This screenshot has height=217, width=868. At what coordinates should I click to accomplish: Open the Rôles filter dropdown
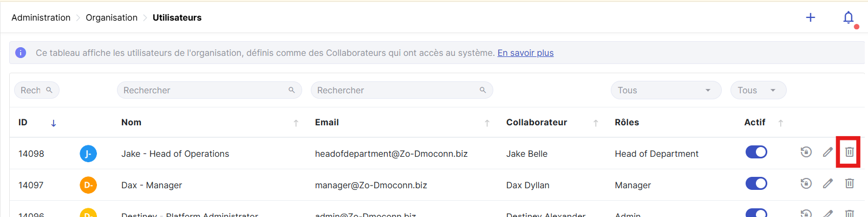(x=665, y=90)
